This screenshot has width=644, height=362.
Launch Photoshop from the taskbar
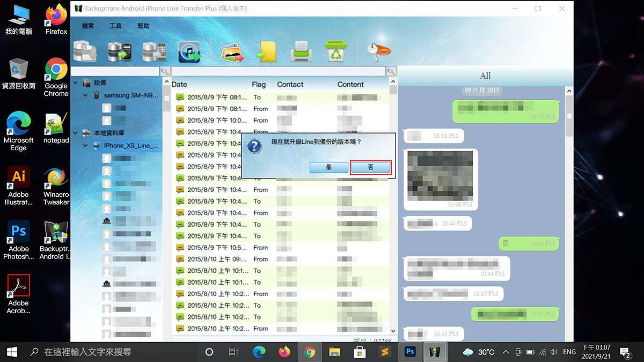[410, 352]
